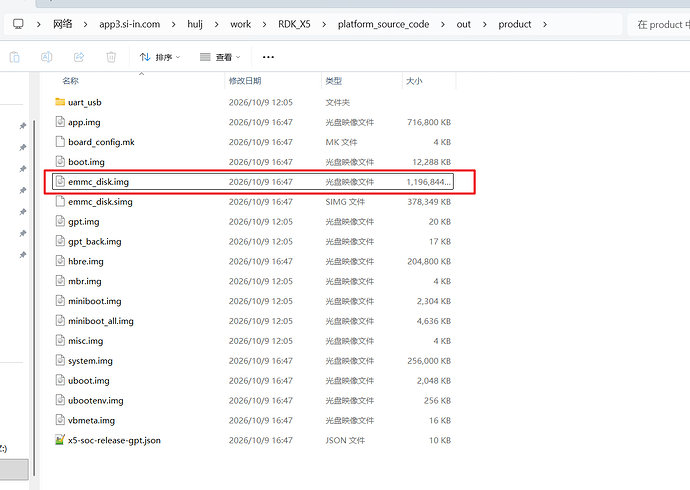This screenshot has width=690, height=490.
Task: Expand chevron after work breadcrumb
Action: point(264,25)
